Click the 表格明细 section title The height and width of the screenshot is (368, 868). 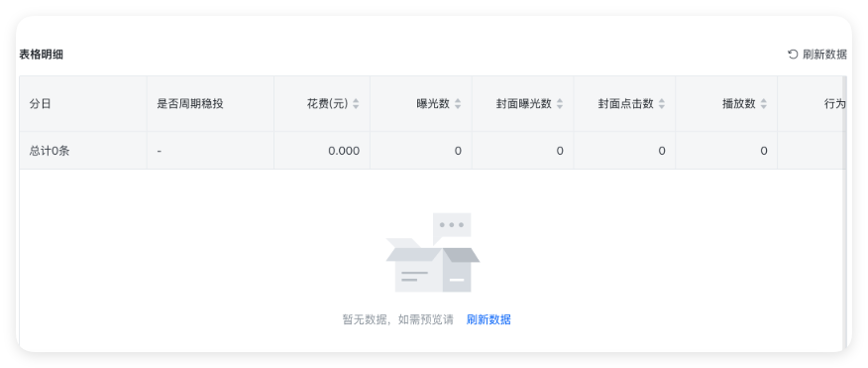(x=42, y=55)
